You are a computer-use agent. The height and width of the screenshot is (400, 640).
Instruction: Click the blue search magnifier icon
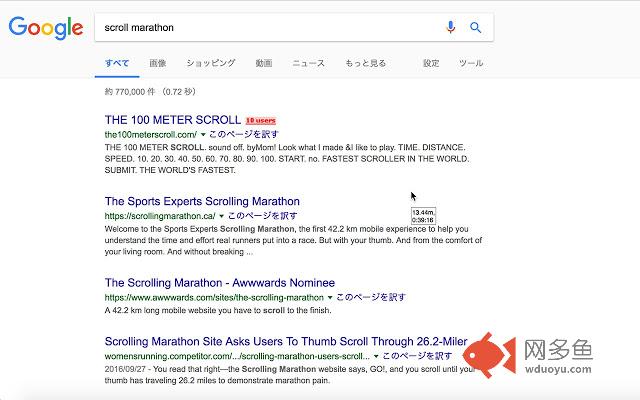pyautogui.click(x=476, y=27)
